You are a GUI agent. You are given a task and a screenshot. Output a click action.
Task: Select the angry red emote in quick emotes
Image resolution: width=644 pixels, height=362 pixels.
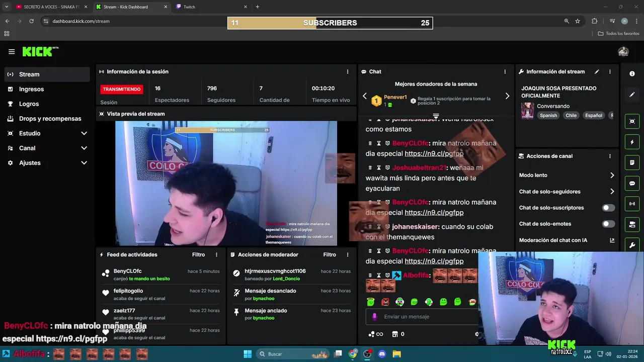pyautogui.click(x=385, y=302)
